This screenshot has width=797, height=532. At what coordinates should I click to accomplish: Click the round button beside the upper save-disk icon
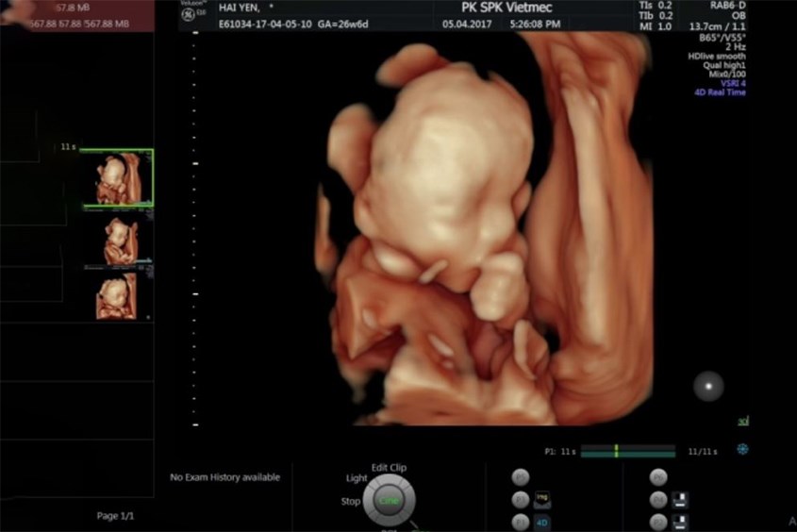tap(658, 500)
